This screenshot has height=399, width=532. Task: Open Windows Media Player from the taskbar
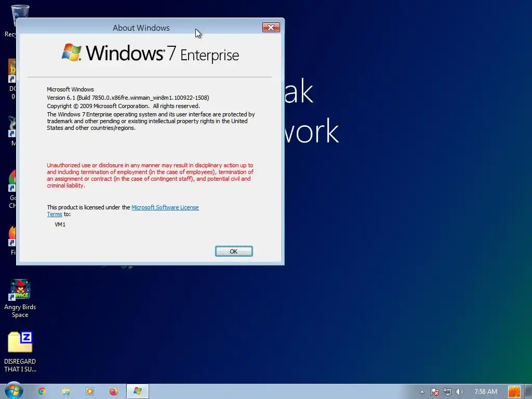tap(89, 391)
